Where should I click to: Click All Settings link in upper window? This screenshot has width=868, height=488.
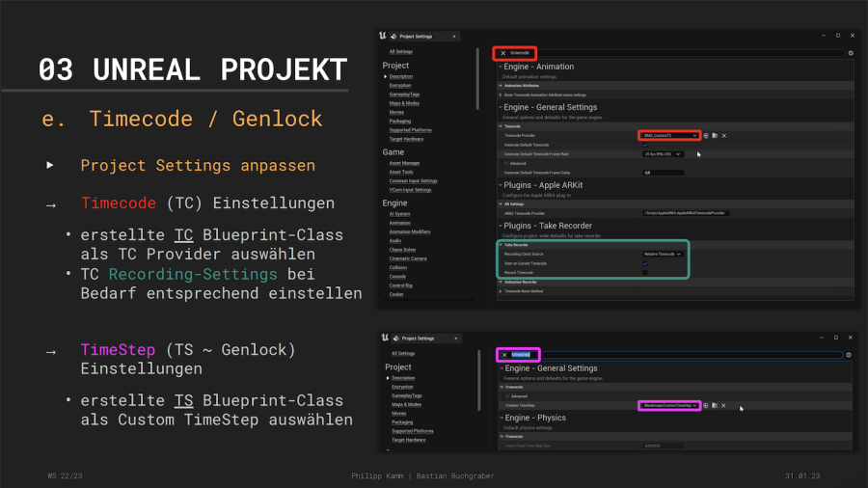401,51
